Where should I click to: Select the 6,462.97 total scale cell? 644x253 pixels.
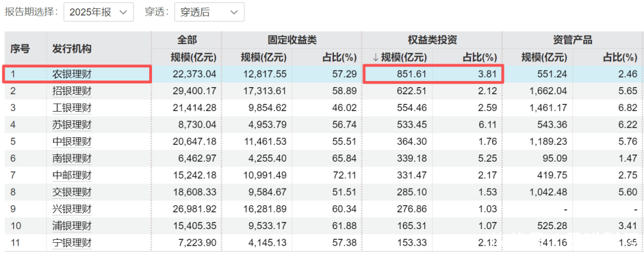pos(197,159)
